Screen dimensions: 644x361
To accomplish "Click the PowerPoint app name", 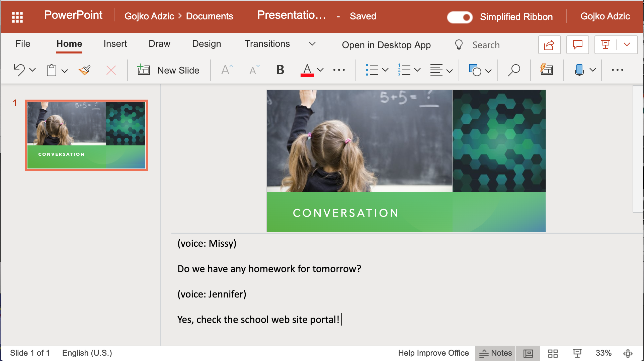I will [x=73, y=15].
